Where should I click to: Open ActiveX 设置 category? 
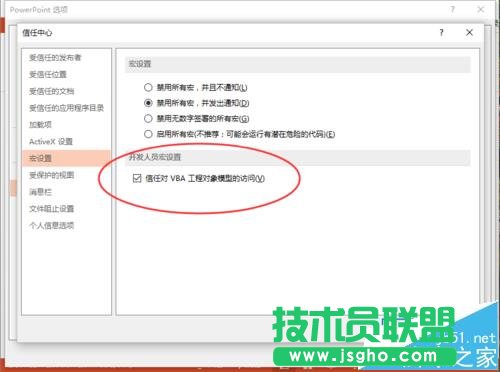[51, 141]
